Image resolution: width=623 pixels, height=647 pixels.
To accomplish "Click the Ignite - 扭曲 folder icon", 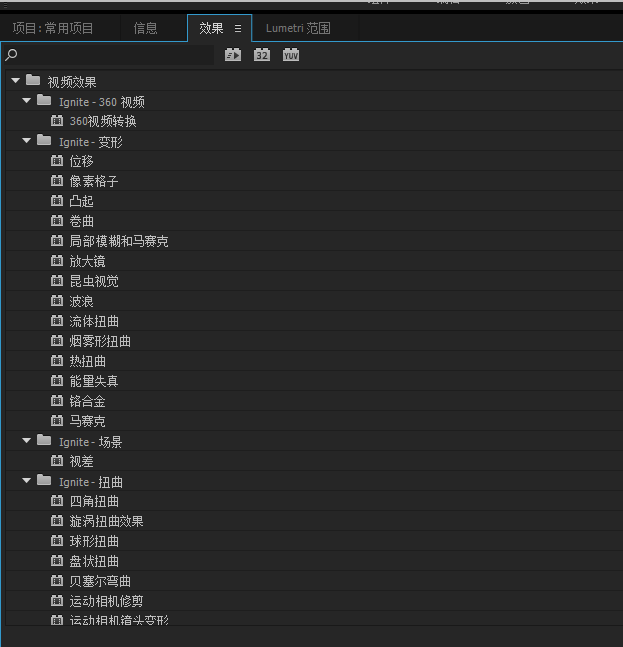I will point(44,480).
